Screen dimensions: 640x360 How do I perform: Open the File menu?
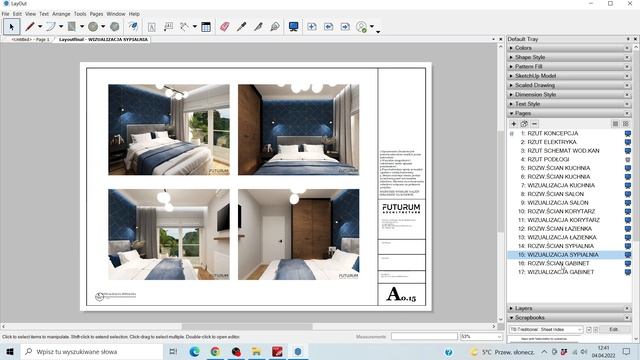click(5, 14)
